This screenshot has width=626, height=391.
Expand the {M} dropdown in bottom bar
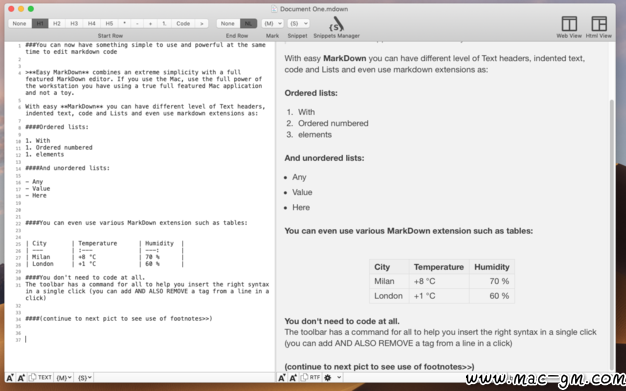click(x=64, y=377)
